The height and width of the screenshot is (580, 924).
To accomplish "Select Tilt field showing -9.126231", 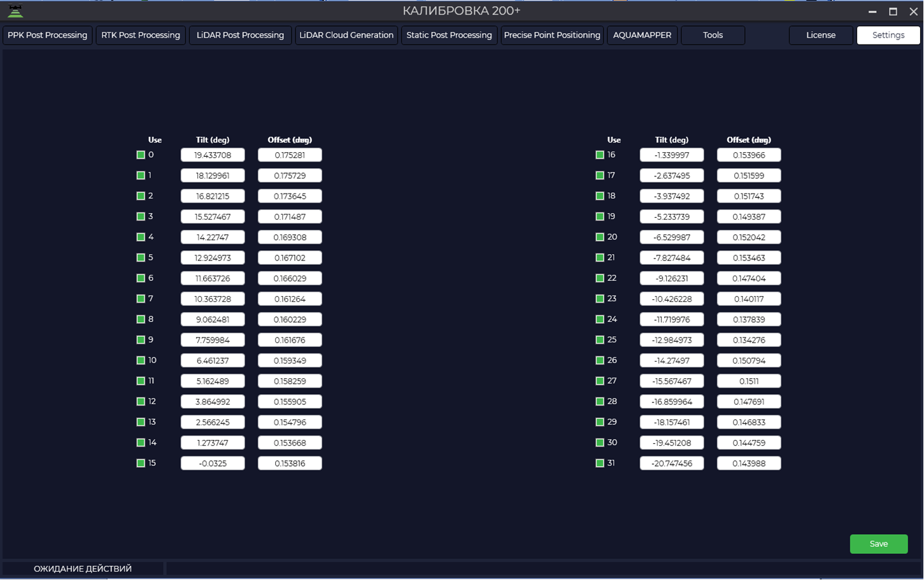I will (672, 278).
